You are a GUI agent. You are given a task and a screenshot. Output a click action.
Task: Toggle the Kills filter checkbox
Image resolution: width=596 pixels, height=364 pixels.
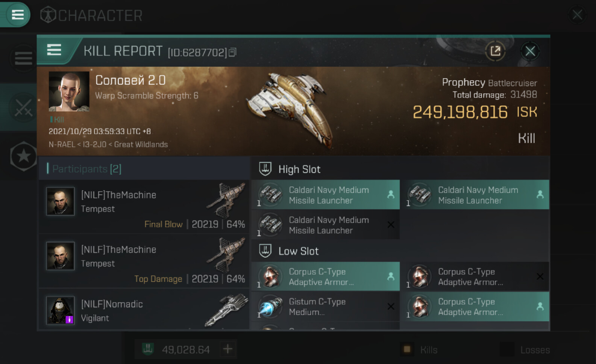(x=406, y=349)
